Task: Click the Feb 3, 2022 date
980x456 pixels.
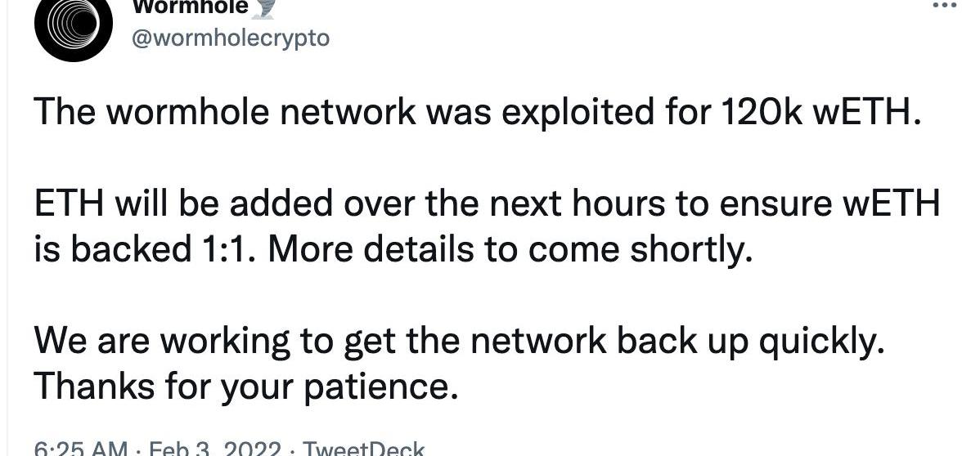Action: point(214,449)
